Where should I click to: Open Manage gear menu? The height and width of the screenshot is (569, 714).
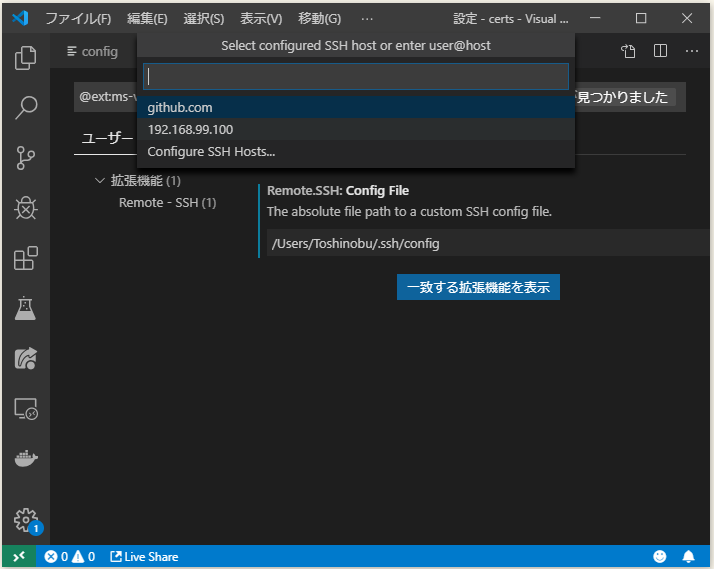tap(26, 520)
